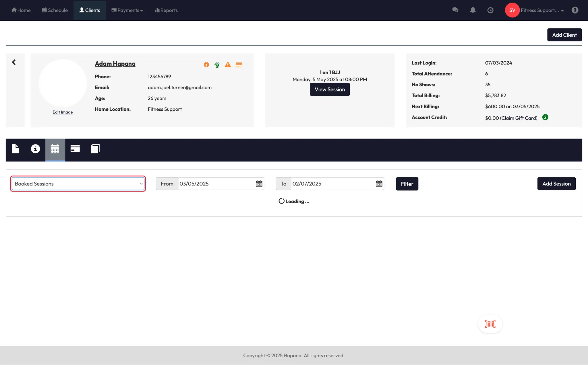Open the Fitness Support account dropdown
588x365 pixels.
(x=542, y=10)
